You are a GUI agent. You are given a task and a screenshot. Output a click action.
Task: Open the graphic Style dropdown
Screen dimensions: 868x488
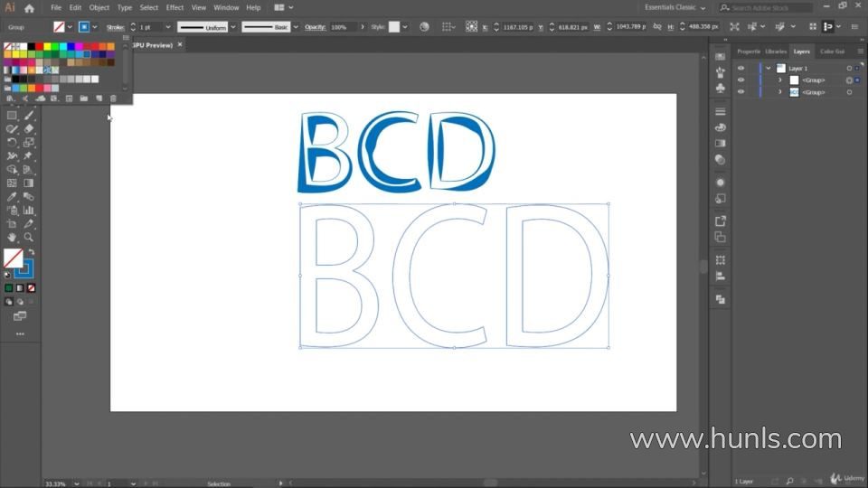pyautogui.click(x=405, y=26)
